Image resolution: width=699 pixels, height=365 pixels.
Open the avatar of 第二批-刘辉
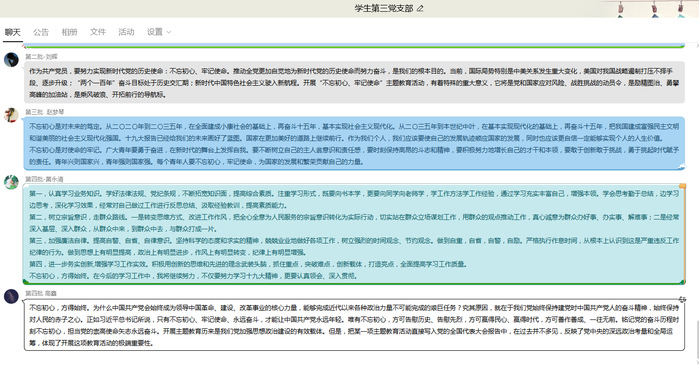[x=11, y=60]
